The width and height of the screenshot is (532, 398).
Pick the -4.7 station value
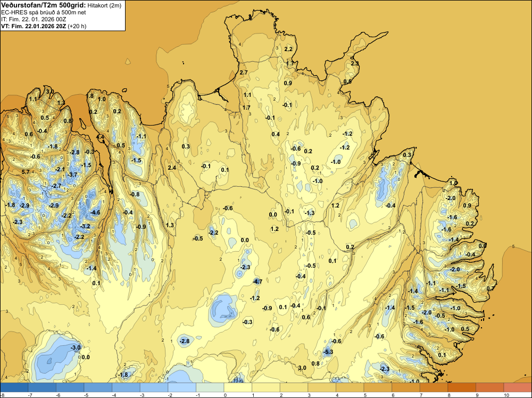point(257,281)
